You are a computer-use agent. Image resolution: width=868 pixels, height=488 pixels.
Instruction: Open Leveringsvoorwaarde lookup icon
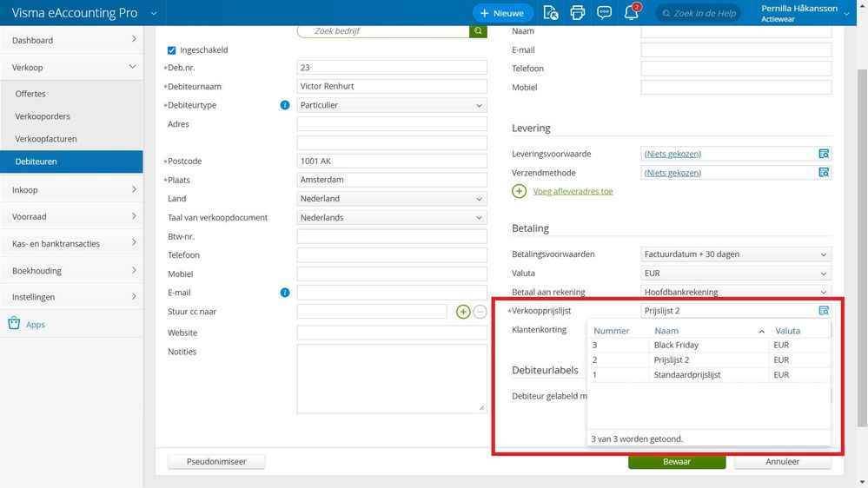824,154
